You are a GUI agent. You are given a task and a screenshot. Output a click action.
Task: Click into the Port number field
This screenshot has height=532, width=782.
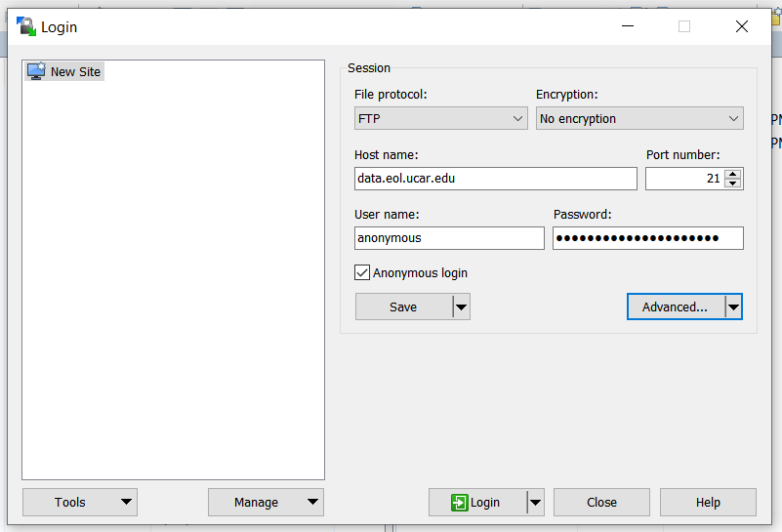(684, 179)
